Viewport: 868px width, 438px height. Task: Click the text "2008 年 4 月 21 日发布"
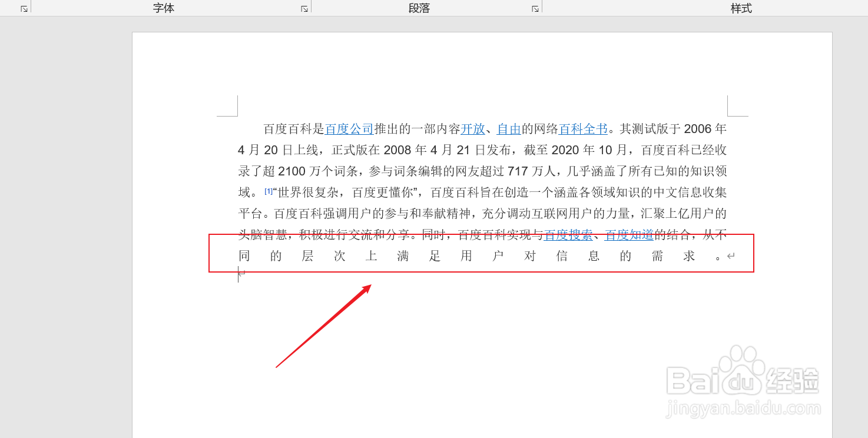point(447,150)
